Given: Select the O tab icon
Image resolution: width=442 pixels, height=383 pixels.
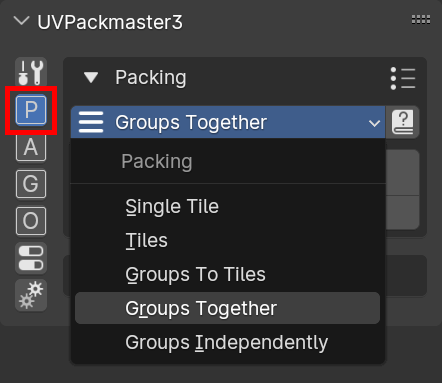Looking at the screenshot, I should point(31,221).
